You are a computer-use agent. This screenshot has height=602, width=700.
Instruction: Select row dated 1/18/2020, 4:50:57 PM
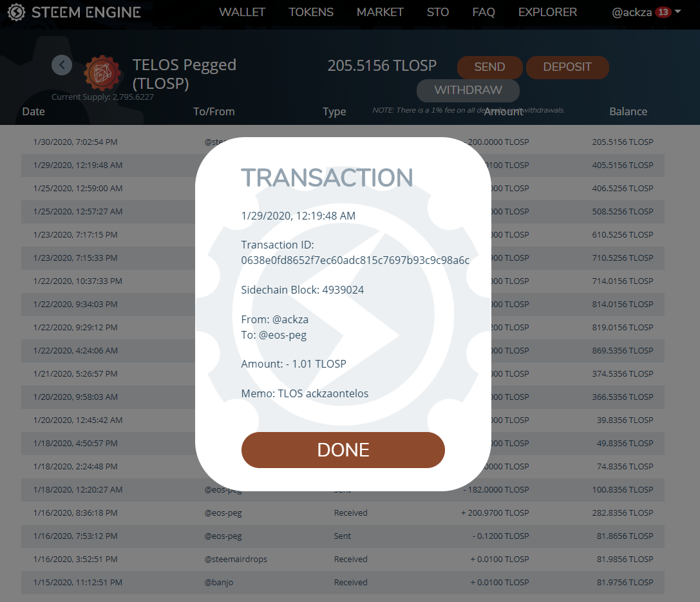pyautogui.click(x=343, y=444)
